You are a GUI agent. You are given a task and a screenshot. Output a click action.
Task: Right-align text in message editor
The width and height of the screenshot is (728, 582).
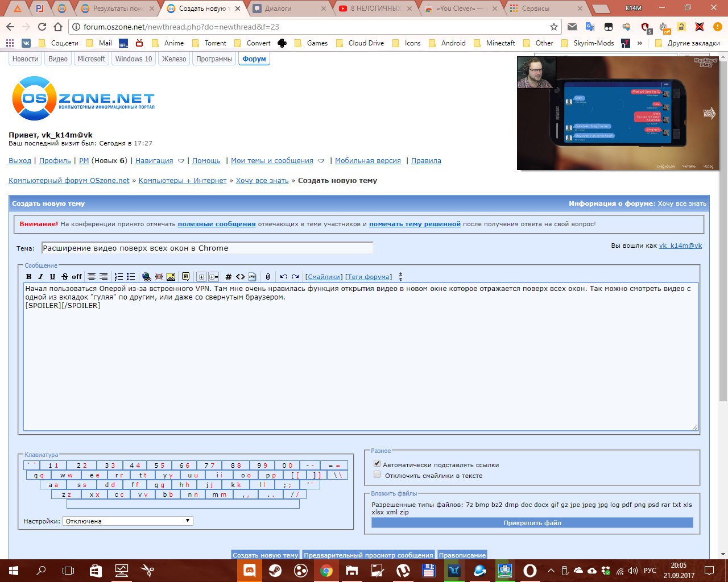coord(104,277)
